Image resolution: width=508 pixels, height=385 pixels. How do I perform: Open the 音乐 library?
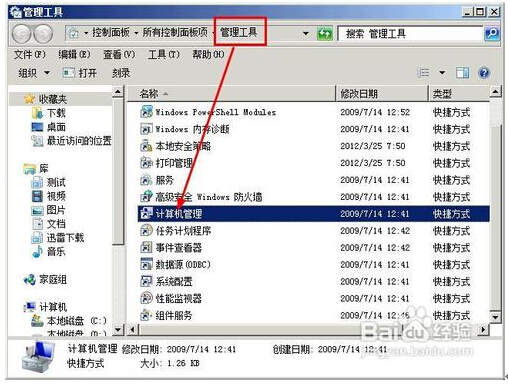[x=49, y=251]
